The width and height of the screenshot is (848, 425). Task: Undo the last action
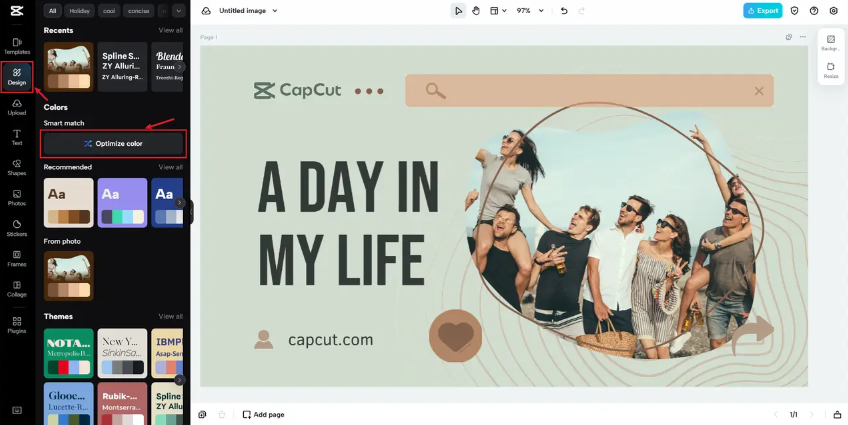(564, 11)
